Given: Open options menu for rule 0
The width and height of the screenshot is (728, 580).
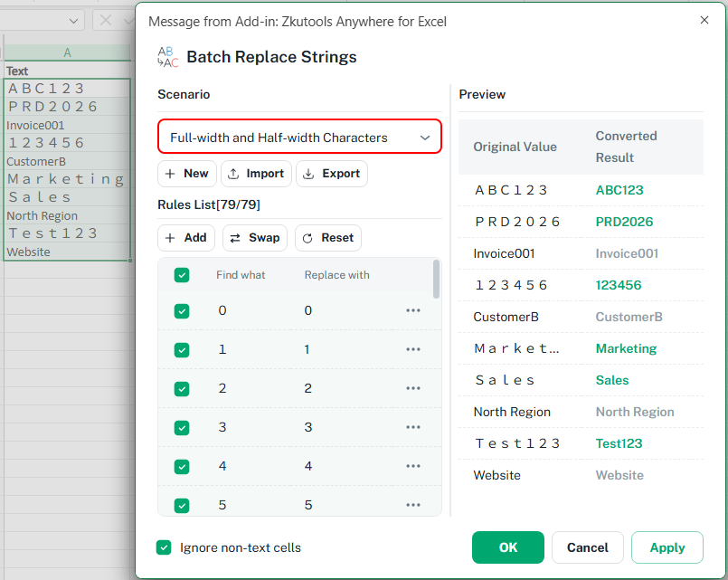Looking at the screenshot, I should click(x=412, y=310).
